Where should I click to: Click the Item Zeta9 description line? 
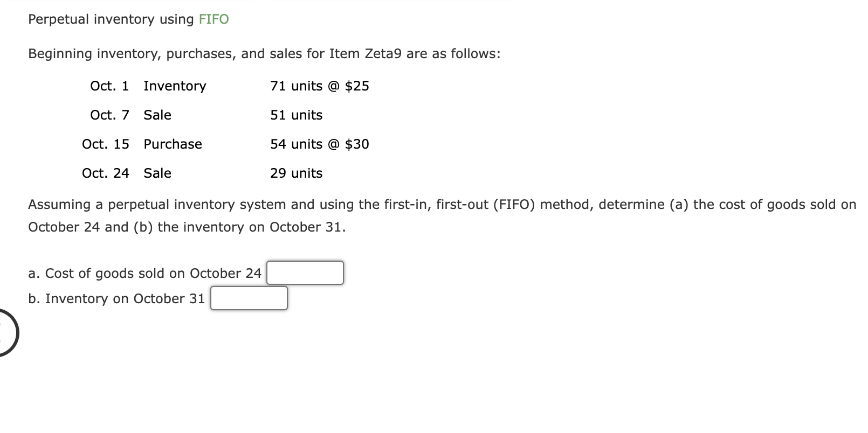click(x=264, y=53)
